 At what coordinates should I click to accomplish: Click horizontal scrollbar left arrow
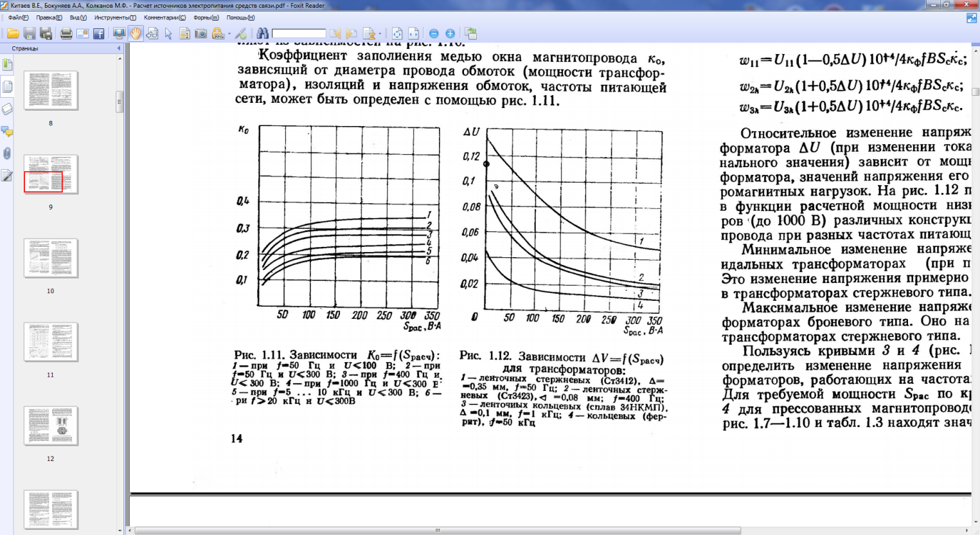tap(131, 530)
